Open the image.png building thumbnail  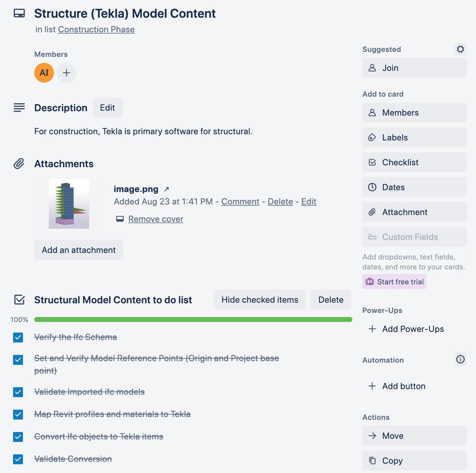click(69, 204)
